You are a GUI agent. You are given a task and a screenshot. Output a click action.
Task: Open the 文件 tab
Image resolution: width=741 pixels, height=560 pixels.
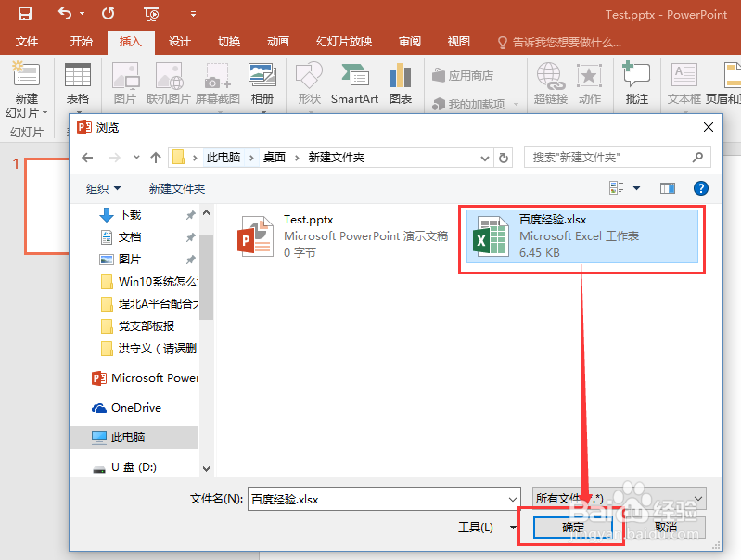[x=27, y=42]
